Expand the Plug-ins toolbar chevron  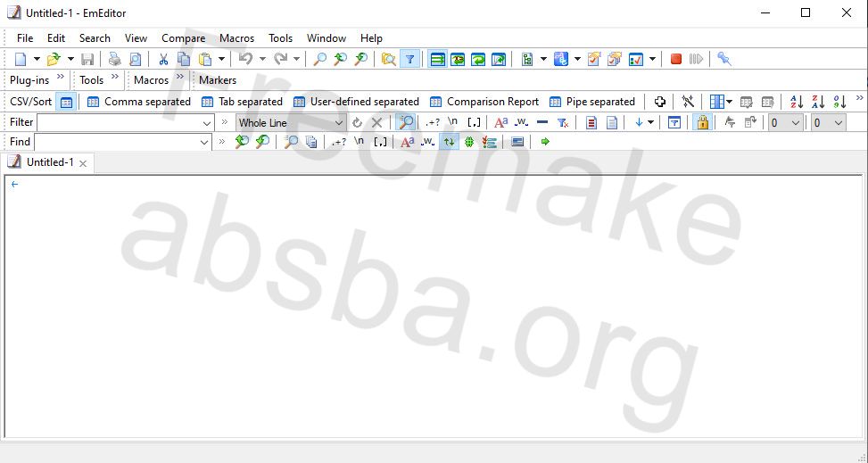[61, 77]
